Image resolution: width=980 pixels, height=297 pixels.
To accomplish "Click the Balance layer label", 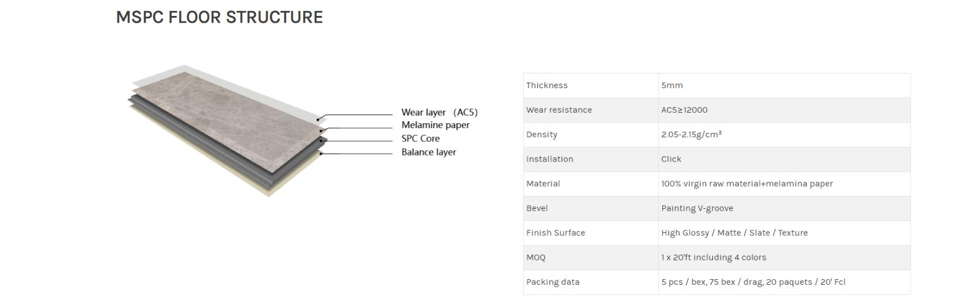I will pos(429,152).
